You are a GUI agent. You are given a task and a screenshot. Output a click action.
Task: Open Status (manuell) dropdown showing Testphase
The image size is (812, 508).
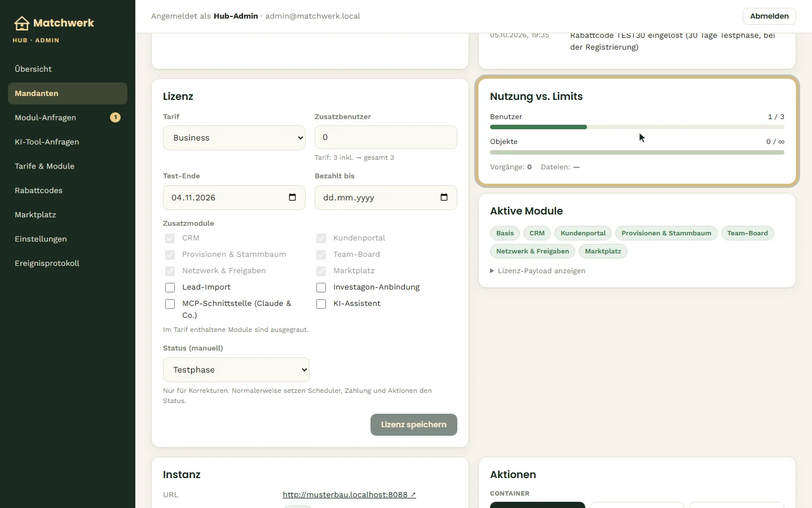point(236,370)
